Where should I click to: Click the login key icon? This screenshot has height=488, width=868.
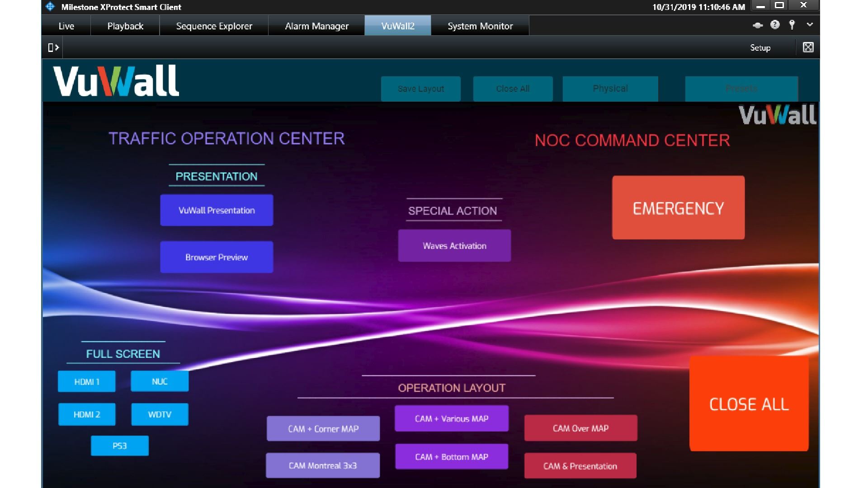coord(792,25)
